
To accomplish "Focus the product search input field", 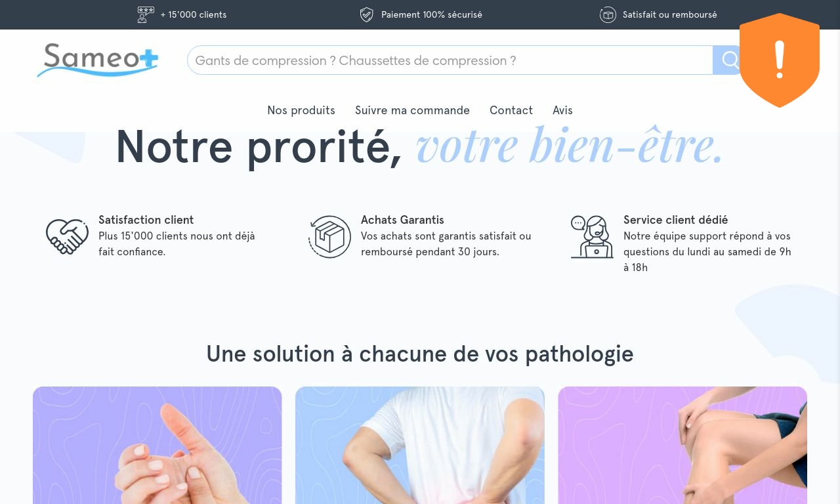I will [450, 60].
